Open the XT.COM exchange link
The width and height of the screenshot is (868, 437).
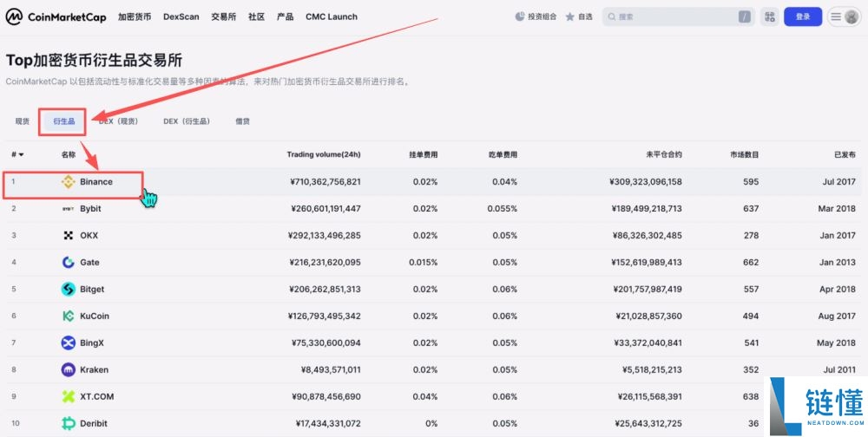tap(98, 396)
